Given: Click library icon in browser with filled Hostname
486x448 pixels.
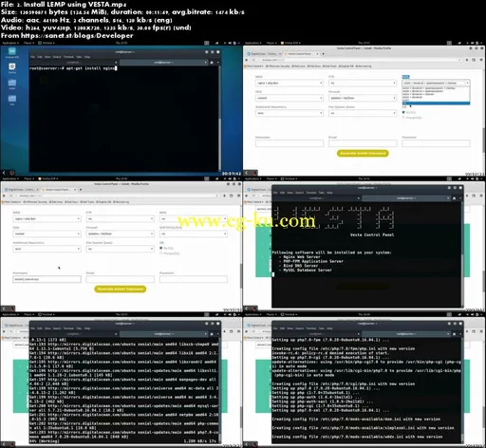Looking at the screenshot, I should (x=232, y=196).
